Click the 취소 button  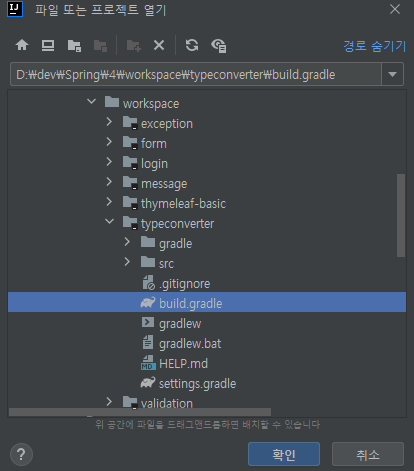pyautogui.click(x=368, y=454)
